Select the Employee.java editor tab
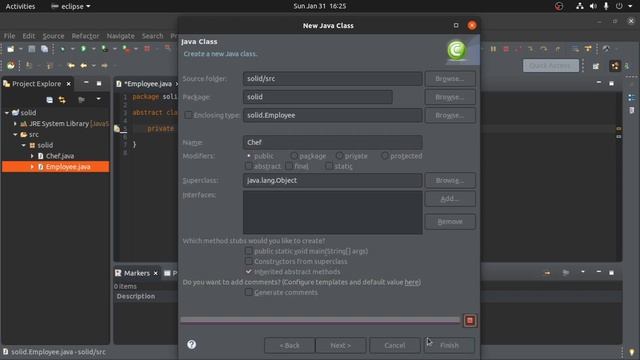 (x=147, y=84)
